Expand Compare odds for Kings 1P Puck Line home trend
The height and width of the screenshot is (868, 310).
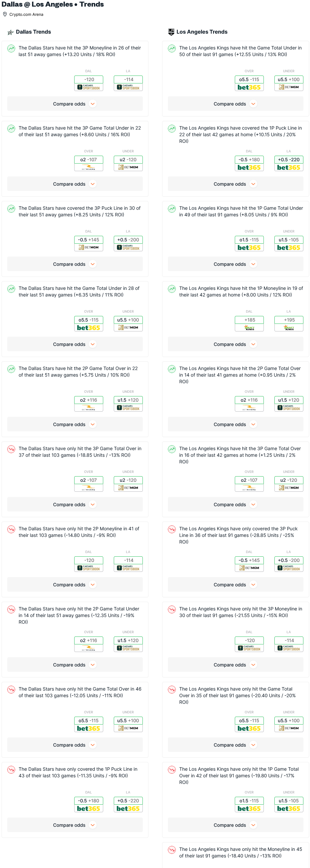point(235,184)
